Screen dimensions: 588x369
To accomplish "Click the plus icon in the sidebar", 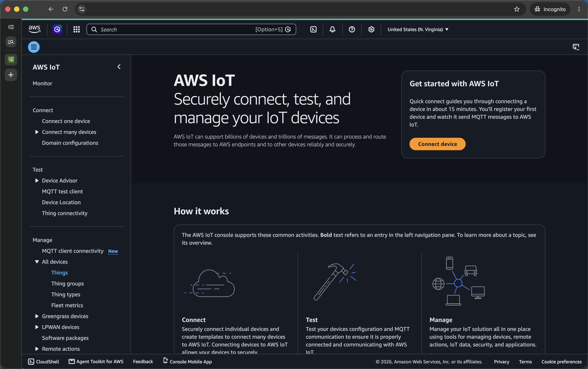I will click(x=11, y=75).
